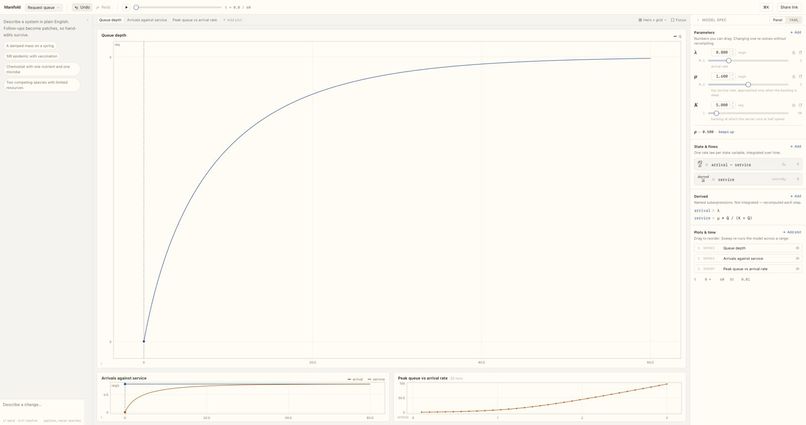
Task: Click the time scrubber handle in top bar
Action: coord(136,7)
